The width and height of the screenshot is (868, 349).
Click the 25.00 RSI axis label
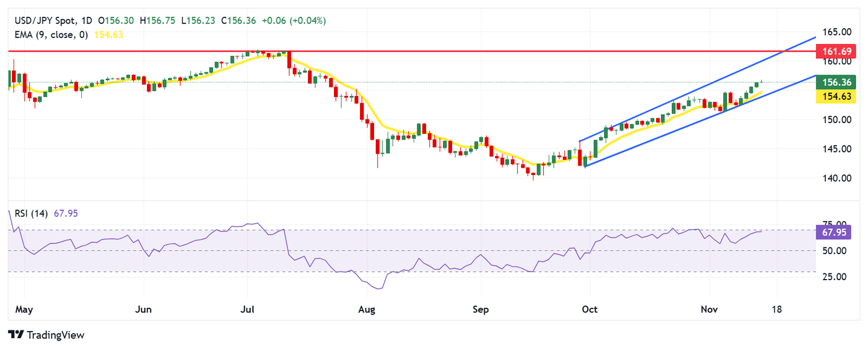click(x=834, y=277)
